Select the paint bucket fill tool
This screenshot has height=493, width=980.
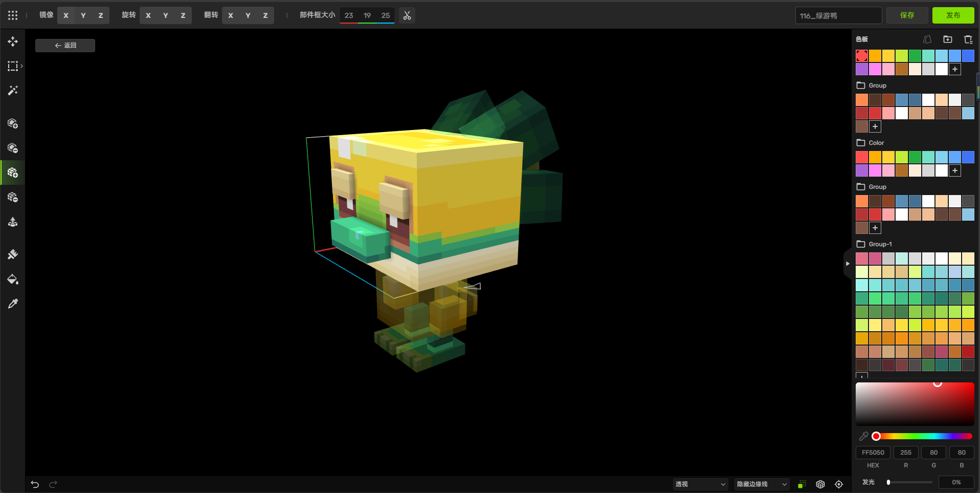[x=13, y=279]
